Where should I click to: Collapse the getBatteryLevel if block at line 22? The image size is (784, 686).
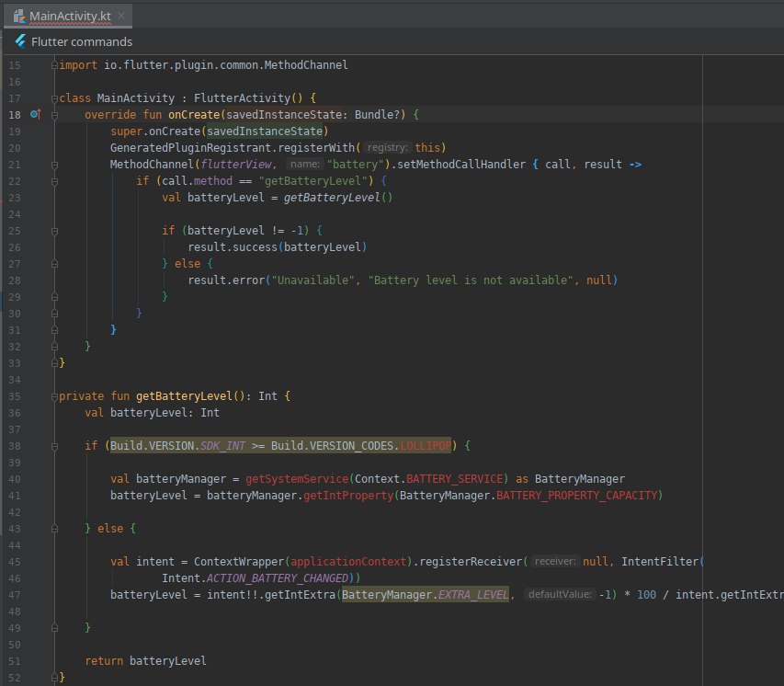point(54,180)
